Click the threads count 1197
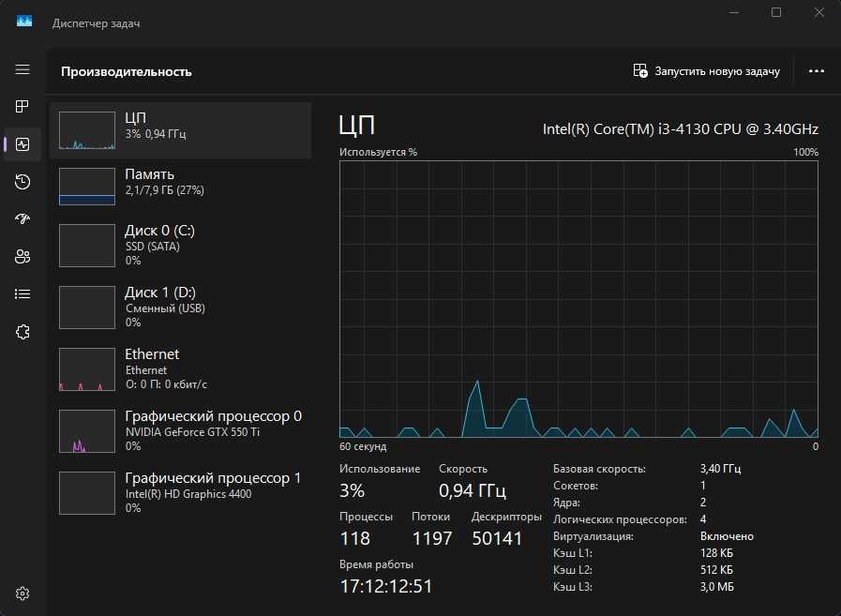 [432, 538]
